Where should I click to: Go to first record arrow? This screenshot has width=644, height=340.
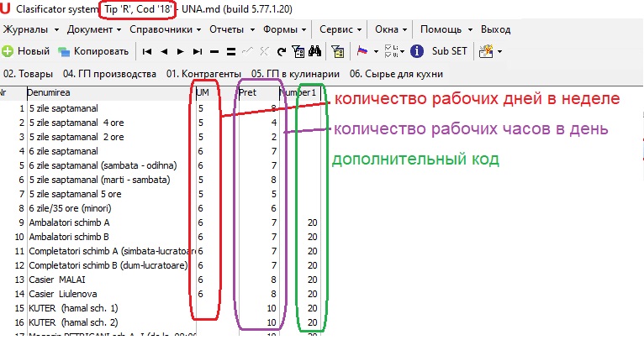(146, 52)
